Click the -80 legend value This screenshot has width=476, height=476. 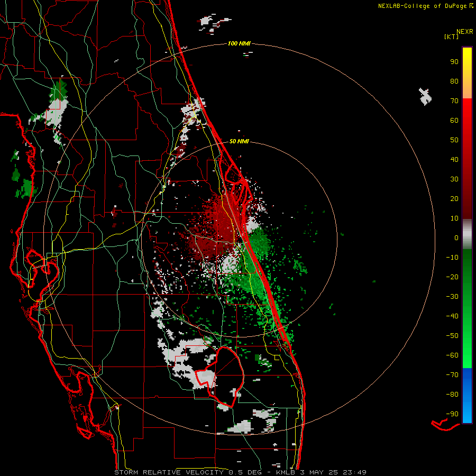tap(452, 395)
